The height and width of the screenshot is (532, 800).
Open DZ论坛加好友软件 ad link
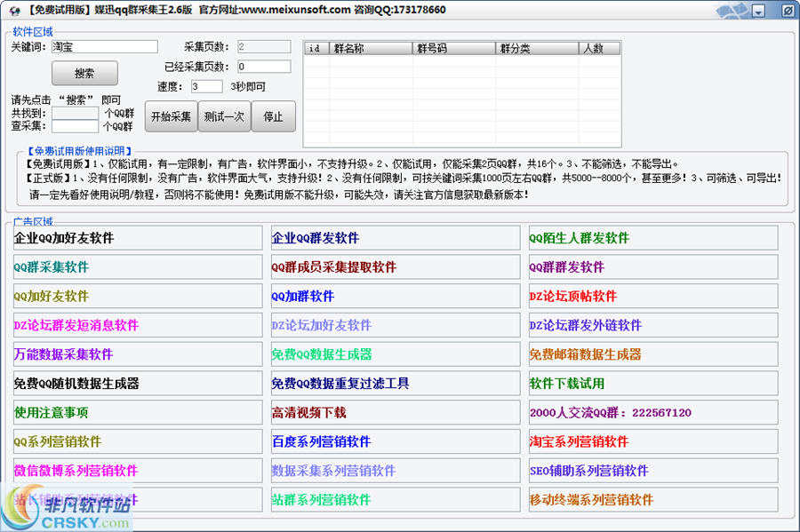pos(396,325)
